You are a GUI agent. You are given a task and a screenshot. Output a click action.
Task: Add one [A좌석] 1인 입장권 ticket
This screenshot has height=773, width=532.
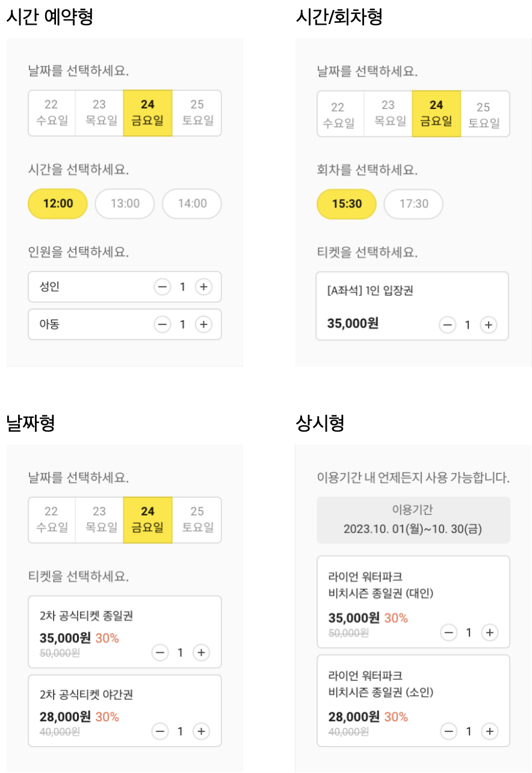[488, 325]
